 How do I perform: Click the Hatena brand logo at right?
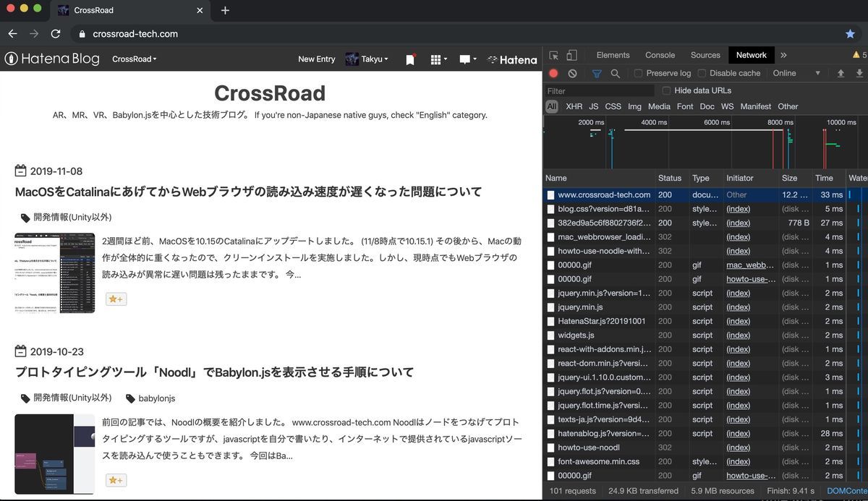pyautogui.click(x=512, y=59)
